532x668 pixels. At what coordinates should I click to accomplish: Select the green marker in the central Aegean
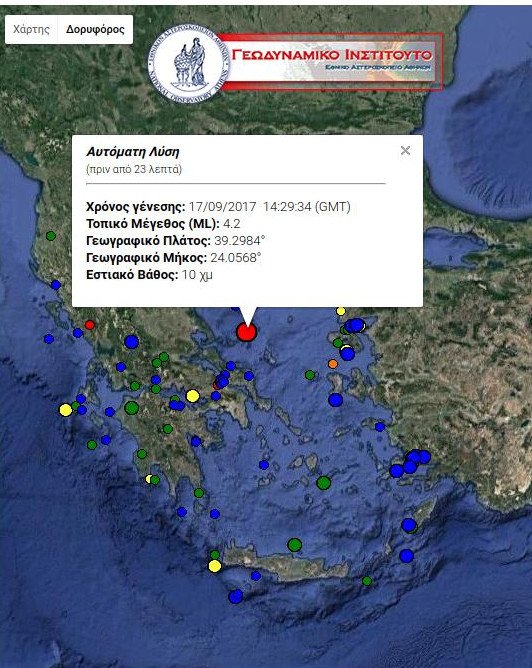pos(310,375)
